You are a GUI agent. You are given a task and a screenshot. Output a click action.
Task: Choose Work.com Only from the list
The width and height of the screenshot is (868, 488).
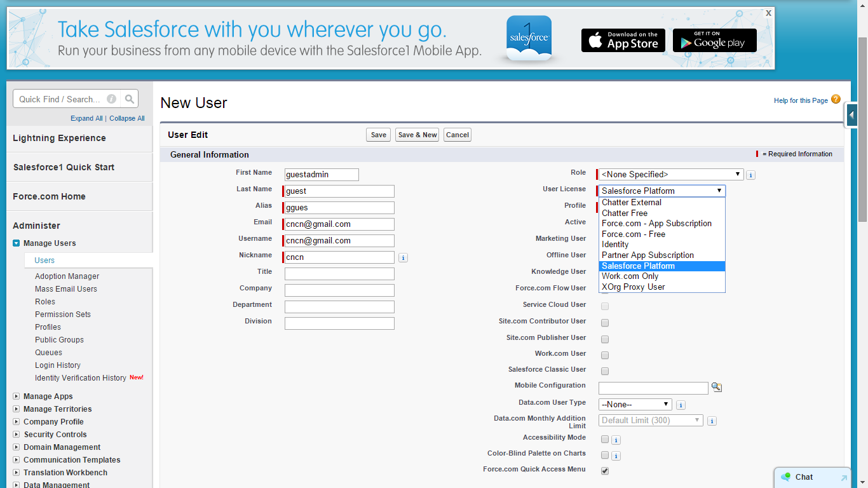(661, 276)
